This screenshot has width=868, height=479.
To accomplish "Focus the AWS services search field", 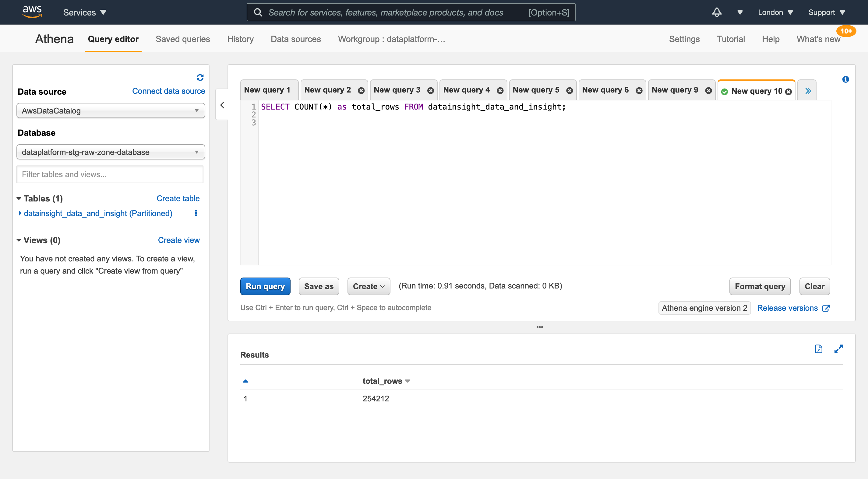I will pos(411,12).
